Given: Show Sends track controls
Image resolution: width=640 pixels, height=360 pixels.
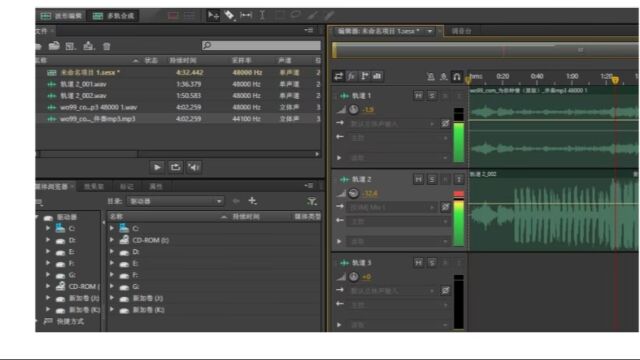Looking at the screenshot, I should point(364,76).
